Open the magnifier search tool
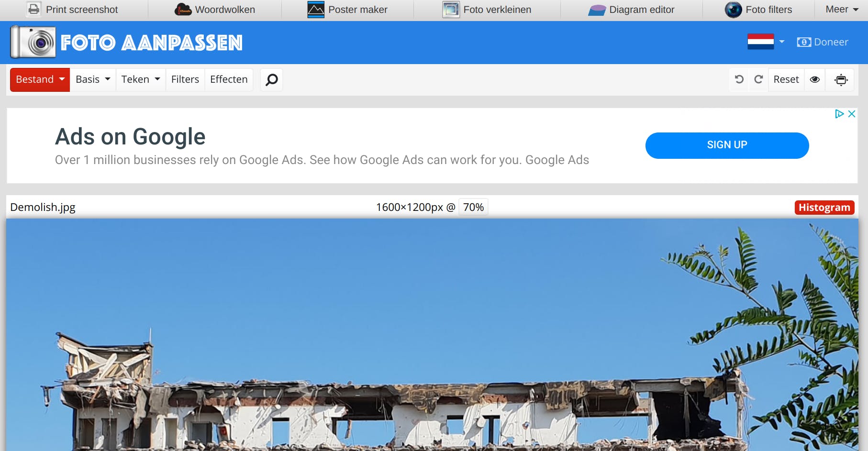 tap(271, 79)
